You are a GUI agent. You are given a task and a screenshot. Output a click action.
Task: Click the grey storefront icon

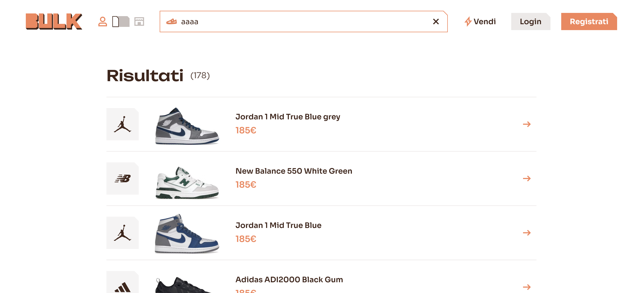pos(139,22)
